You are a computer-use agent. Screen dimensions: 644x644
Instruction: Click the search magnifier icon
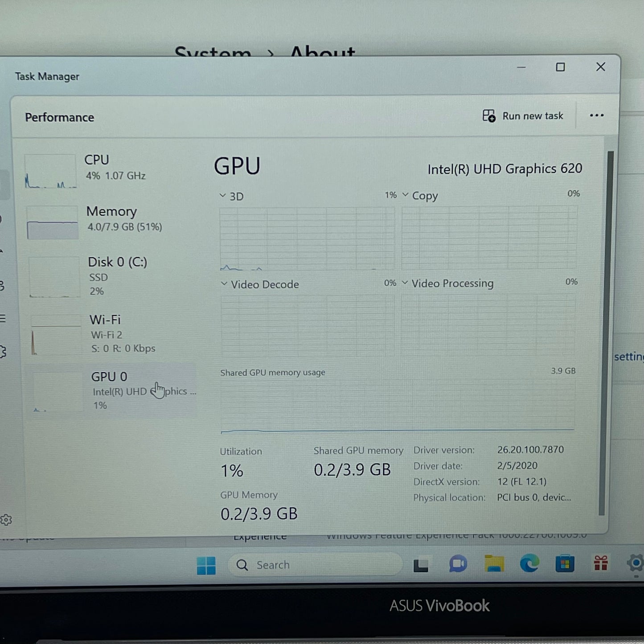click(x=242, y=565)
